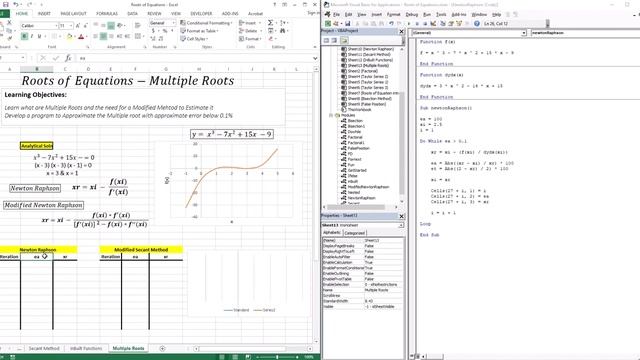Click Run Sub play icon in VBA toolbar
The height and width of the screenshot is (360, 640).
(409, 24)
